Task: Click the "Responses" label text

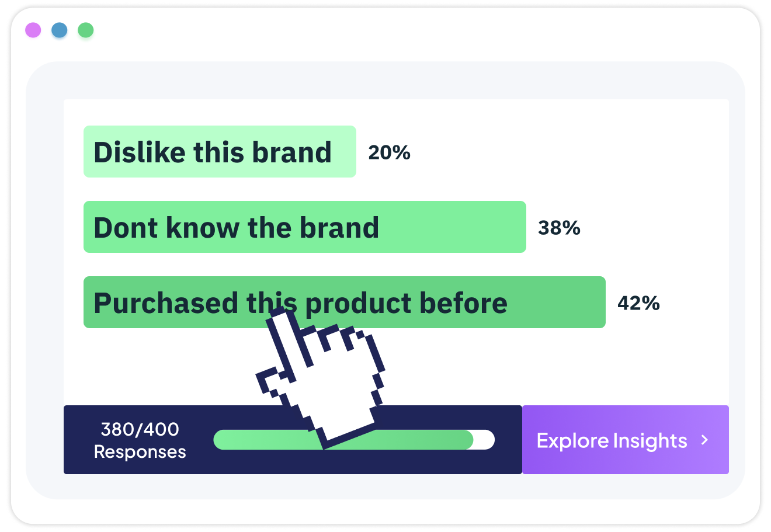Action: [x=140, y=452]
